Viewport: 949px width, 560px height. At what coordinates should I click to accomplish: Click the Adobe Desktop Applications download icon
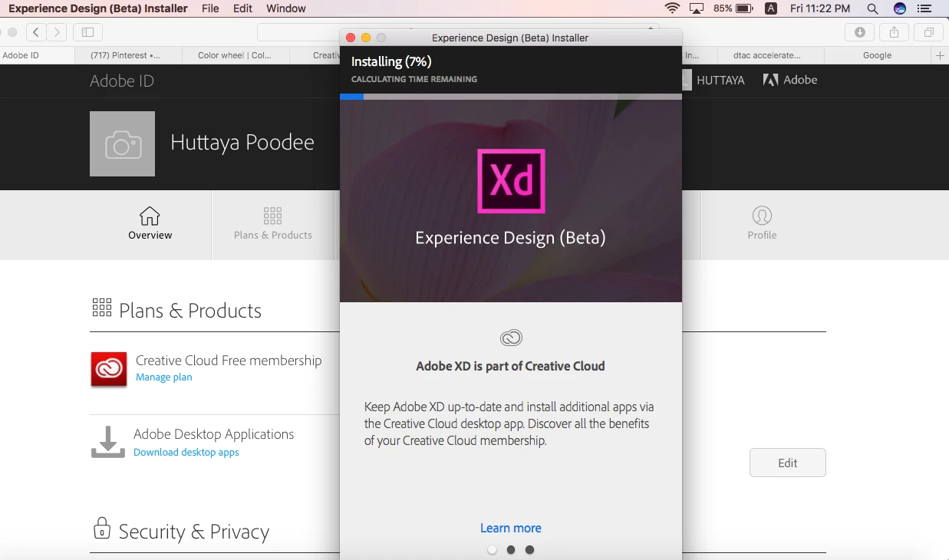click(108, 443)
